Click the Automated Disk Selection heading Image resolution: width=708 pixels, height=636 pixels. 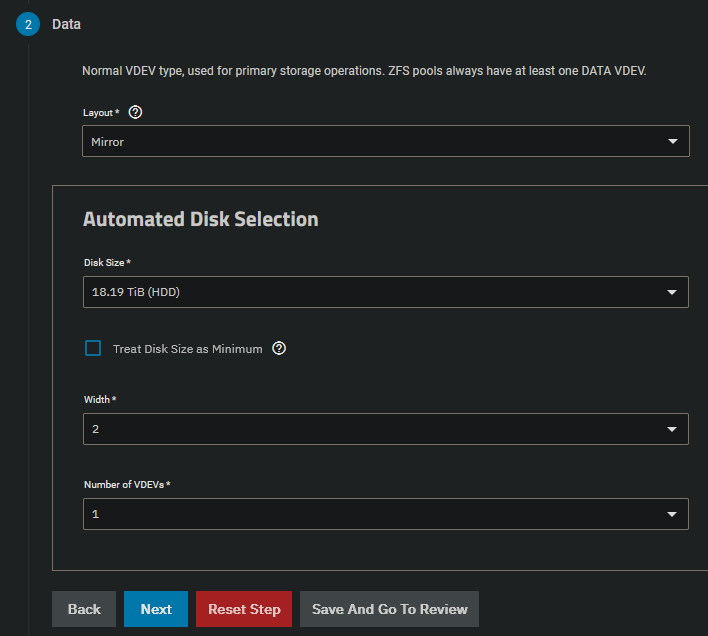(x=200, y=219)
